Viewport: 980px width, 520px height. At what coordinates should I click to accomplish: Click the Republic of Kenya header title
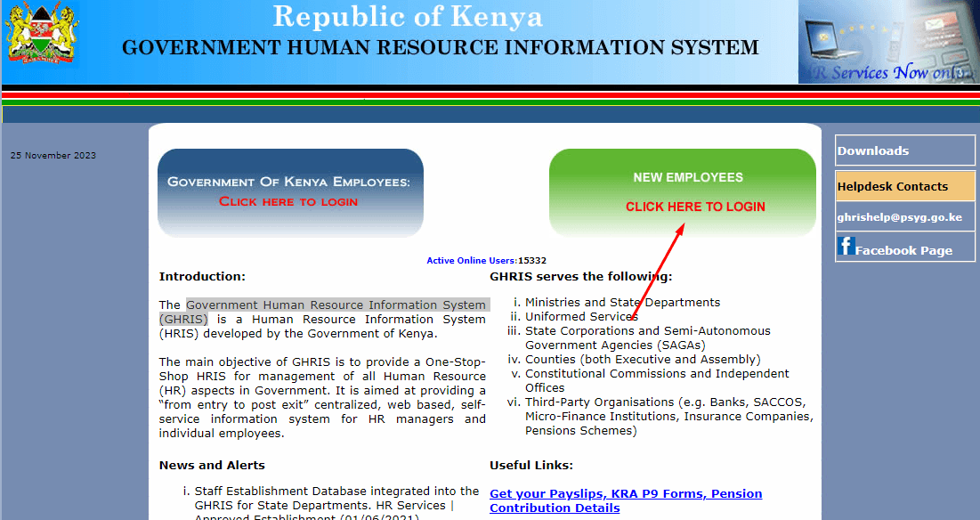click(x=407, y=17)
